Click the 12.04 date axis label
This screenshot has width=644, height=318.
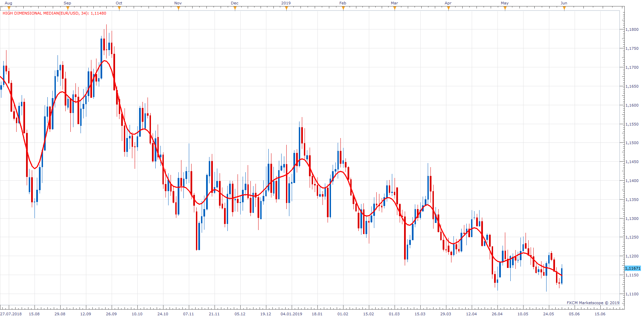tap(471, 314)
